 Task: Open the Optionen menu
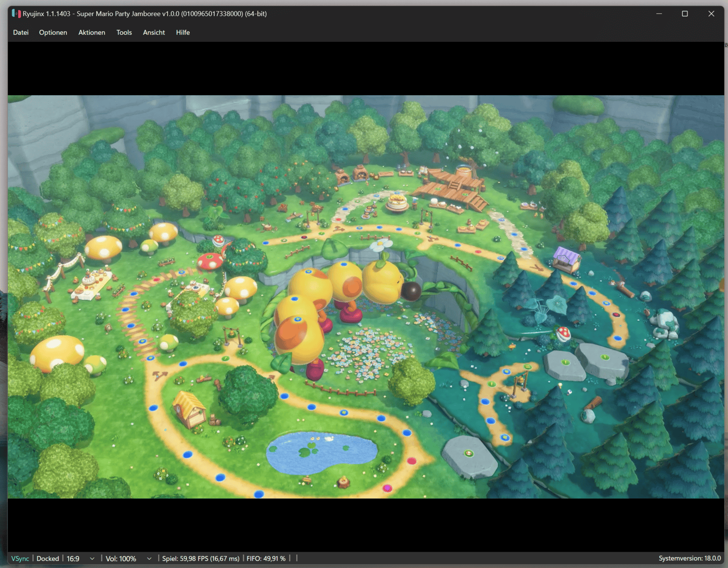pyautogui.click(x=53, y=32)
